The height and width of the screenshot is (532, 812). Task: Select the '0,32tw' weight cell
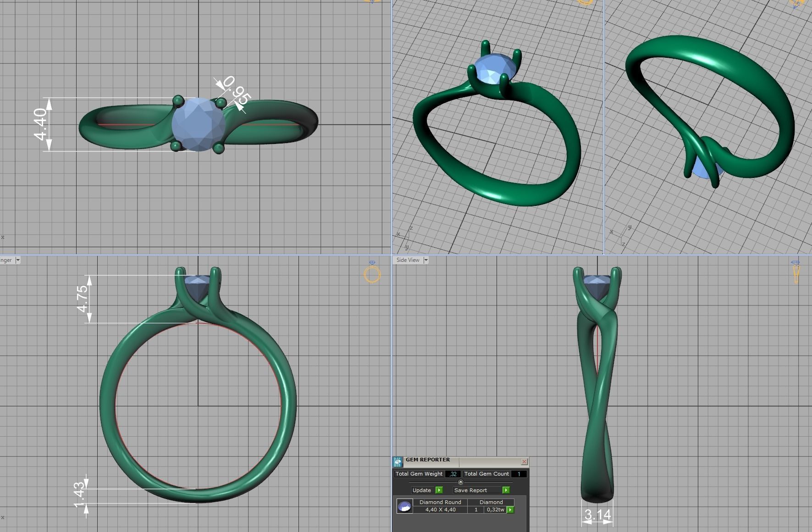(495, 510)
